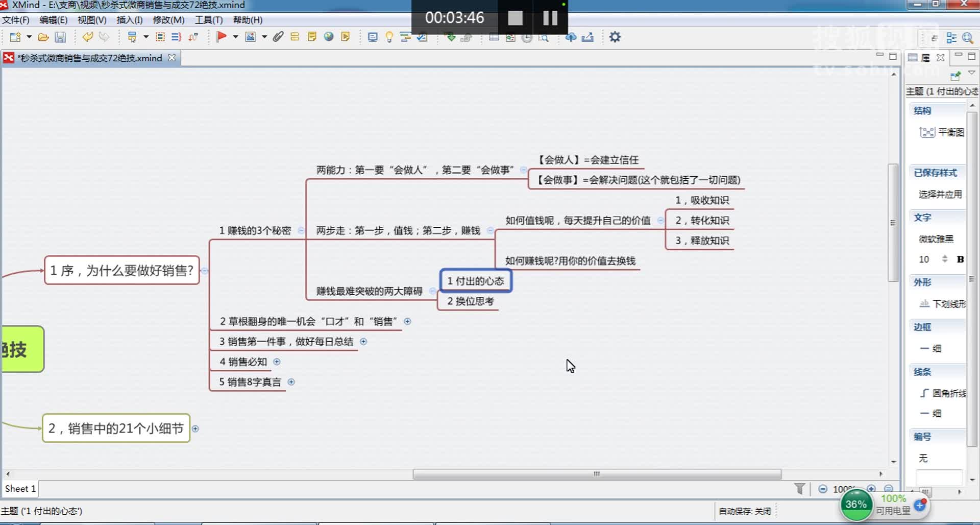Select topic '如何赚钱呢?用你的价值去换钱'
Image resolution: width=980 pixels, height=525 pixels.
coord(570,261)
